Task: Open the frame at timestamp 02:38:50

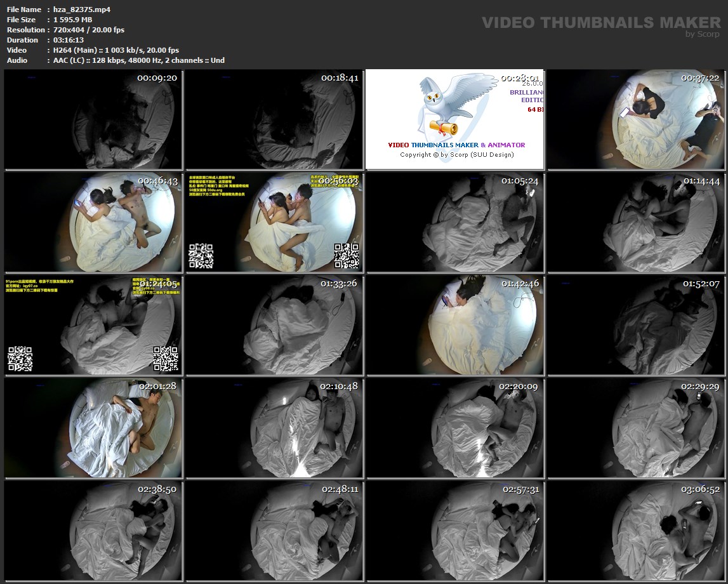Action: click(93, 531)
